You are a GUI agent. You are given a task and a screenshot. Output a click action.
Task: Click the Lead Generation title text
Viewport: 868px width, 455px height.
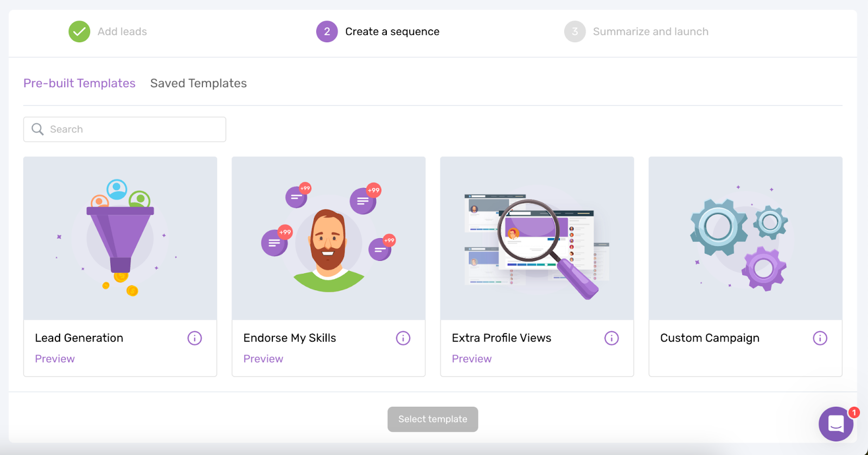coord(79,338)
